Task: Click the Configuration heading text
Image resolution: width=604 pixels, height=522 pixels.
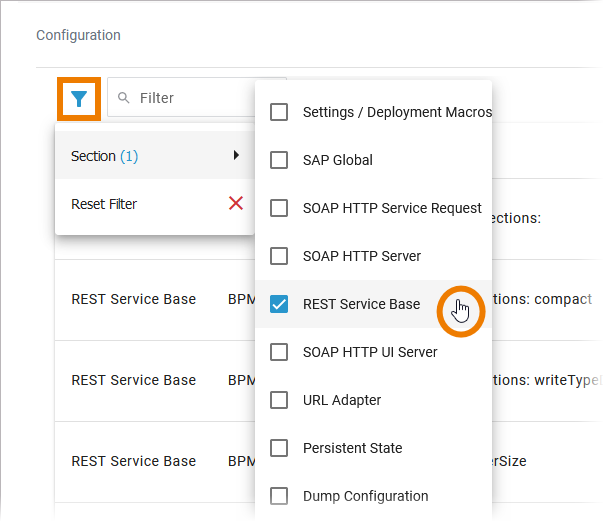Action: point(78,35)
